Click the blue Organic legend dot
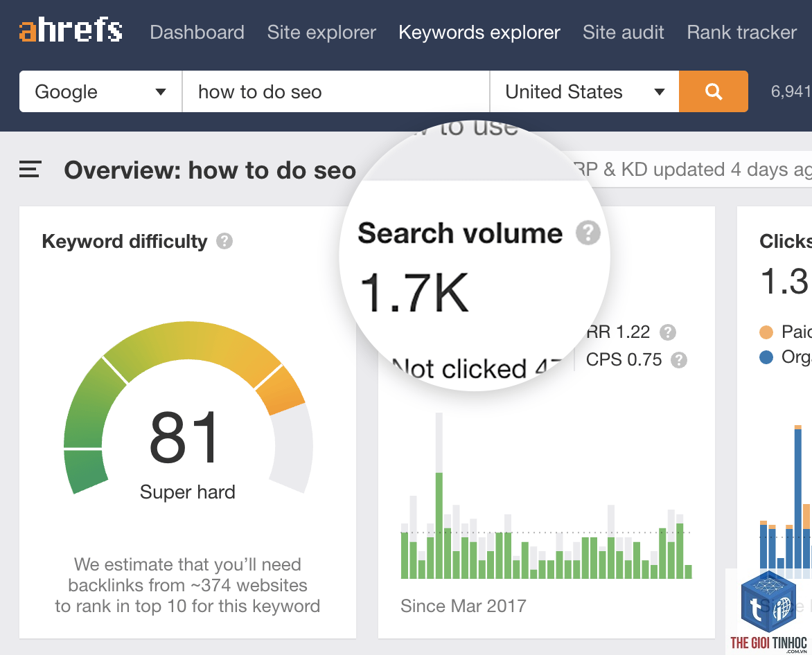The width and height of the screenshot is (812, 655). 766,357
